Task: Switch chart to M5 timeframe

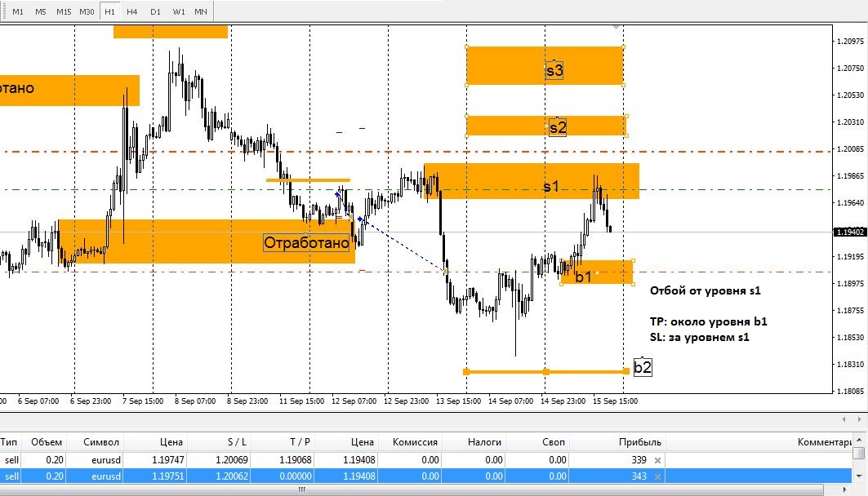Action: [x=40, y=11]
